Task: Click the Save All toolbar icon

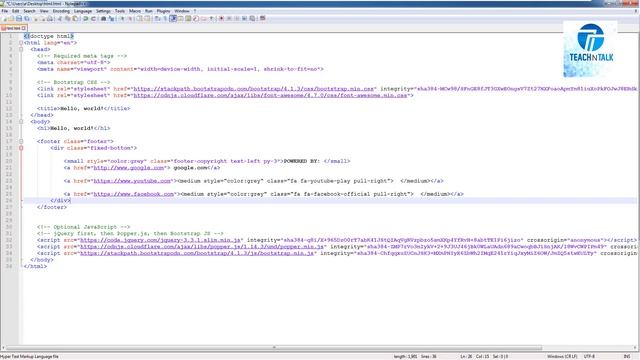Action: click(x=27, y=18)
